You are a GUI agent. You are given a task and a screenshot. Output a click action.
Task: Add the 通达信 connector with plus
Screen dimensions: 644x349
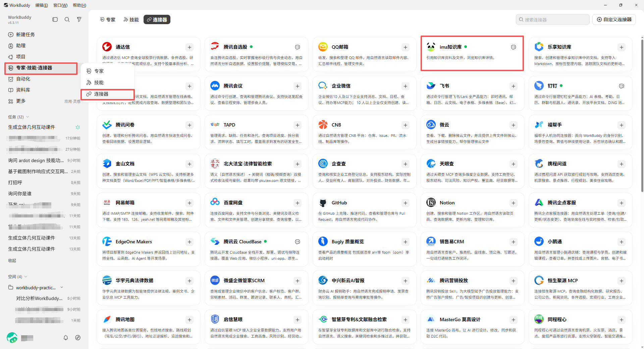190,47
